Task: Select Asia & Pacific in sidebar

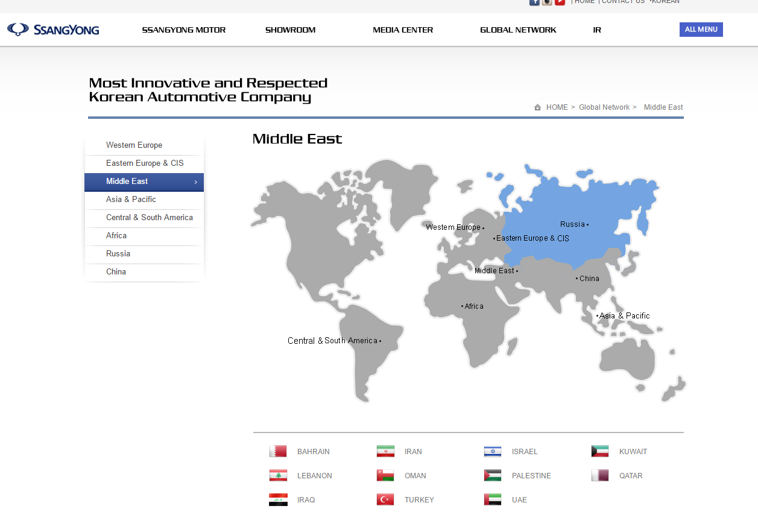Action: click(144, 200)
